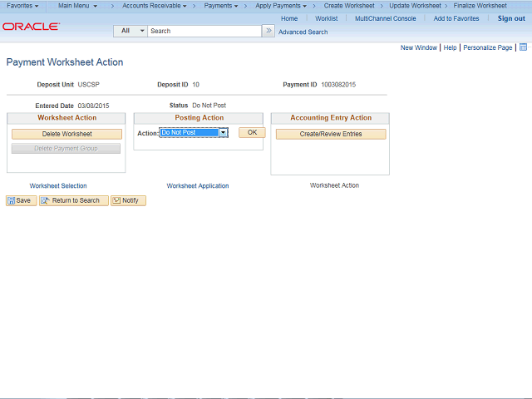Viewport: 532px width, 399px height.
Task: Go to Create Worksheet breadcrumb
Action: click(x=349, y=6)
